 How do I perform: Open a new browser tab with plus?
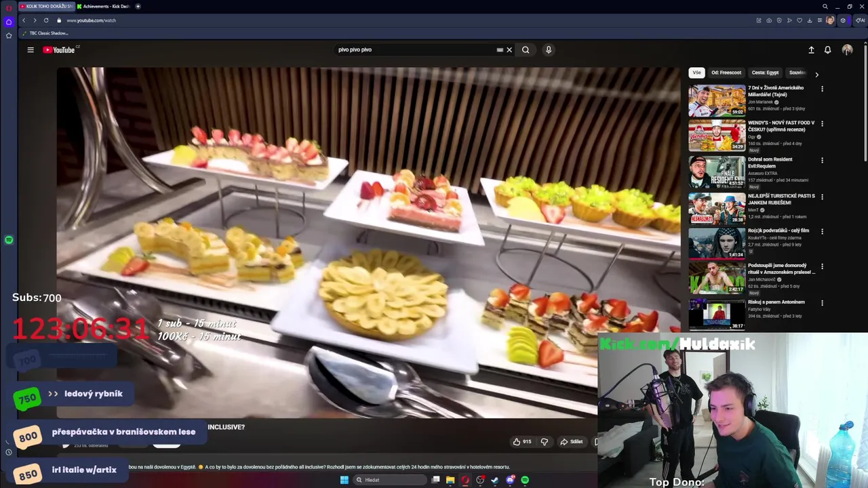(x=138, y=6)
